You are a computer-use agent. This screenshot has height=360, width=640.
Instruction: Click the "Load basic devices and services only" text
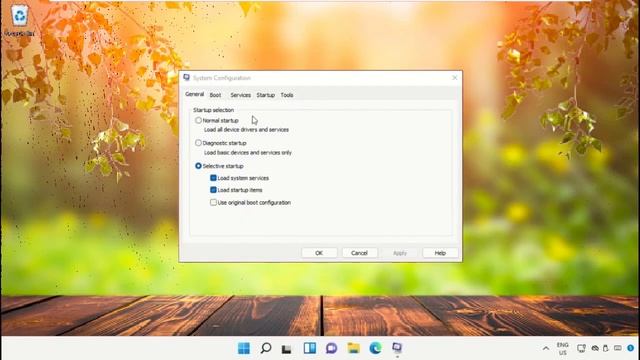pos(248,153)
